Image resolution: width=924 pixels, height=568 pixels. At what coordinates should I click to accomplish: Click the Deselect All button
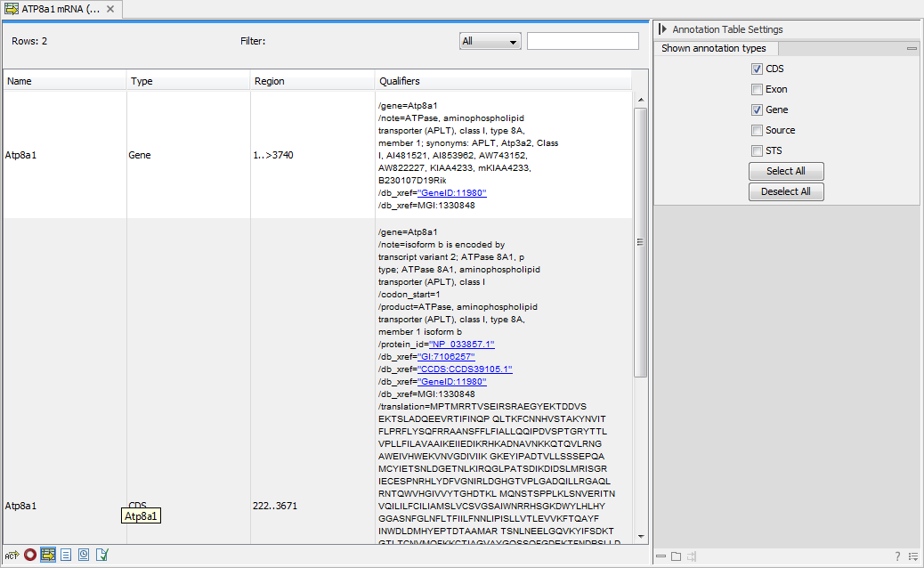[x=786, y=191]
